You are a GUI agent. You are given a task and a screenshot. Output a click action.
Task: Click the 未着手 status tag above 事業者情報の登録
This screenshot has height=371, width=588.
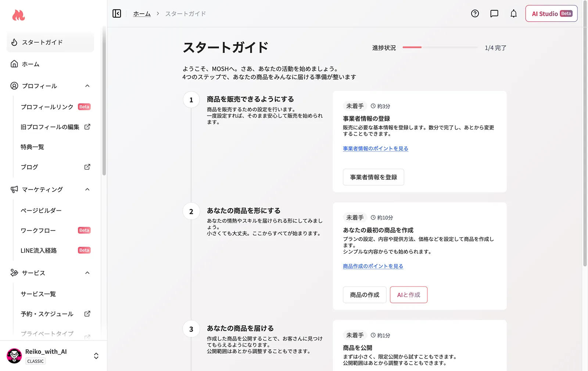(355, 106)
